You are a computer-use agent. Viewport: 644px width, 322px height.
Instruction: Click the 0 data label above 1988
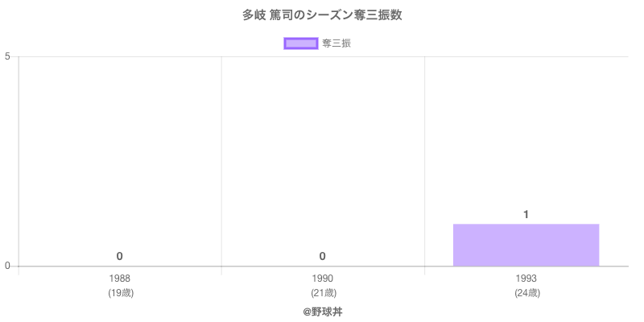pyautogui.click(x=119, y=256)
